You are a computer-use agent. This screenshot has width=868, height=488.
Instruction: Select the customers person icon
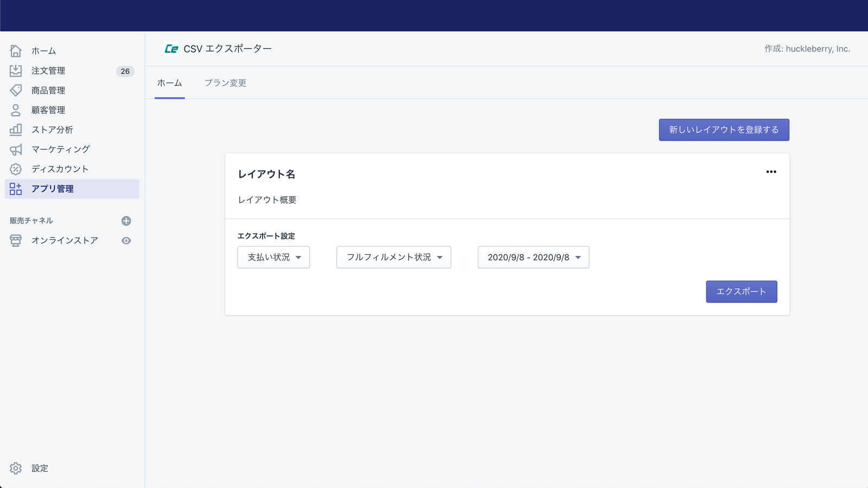[x=16, y=110]
